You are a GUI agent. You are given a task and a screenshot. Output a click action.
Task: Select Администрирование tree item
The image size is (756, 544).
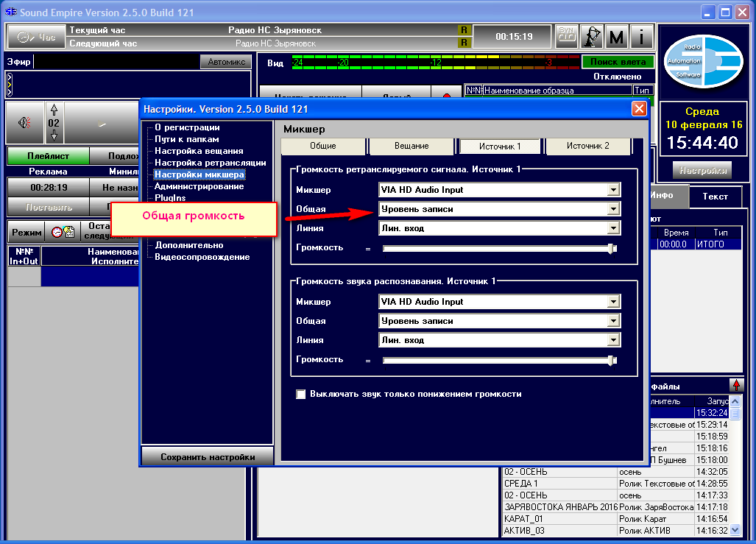[x=199, y=186]
